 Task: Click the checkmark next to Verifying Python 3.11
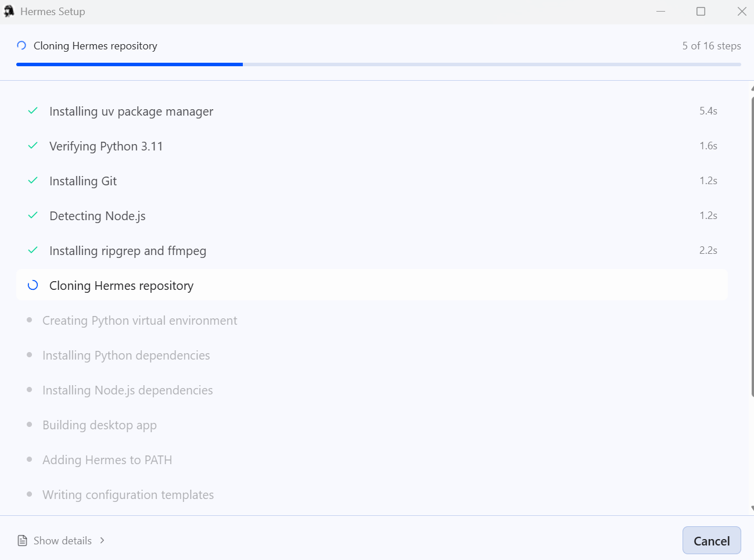click(x=33, y=145)
